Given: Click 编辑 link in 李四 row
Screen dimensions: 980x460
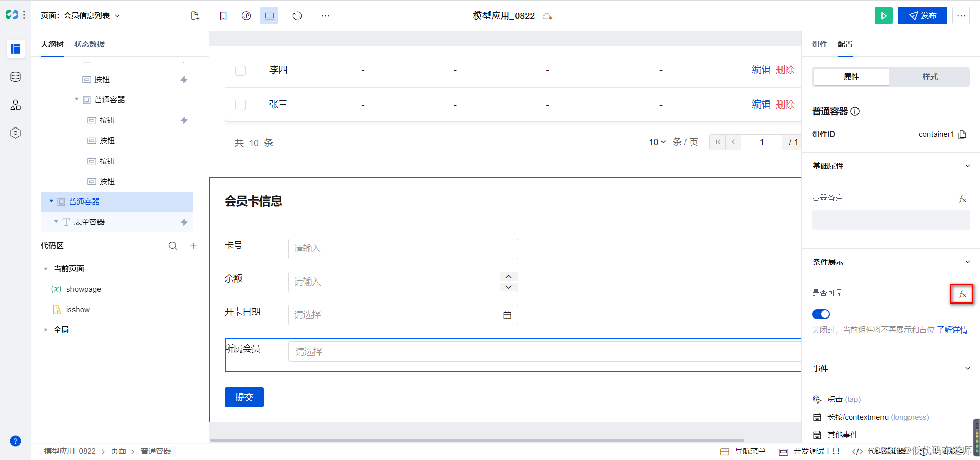Looking at the screenshot, I should (x=761, y=70).
